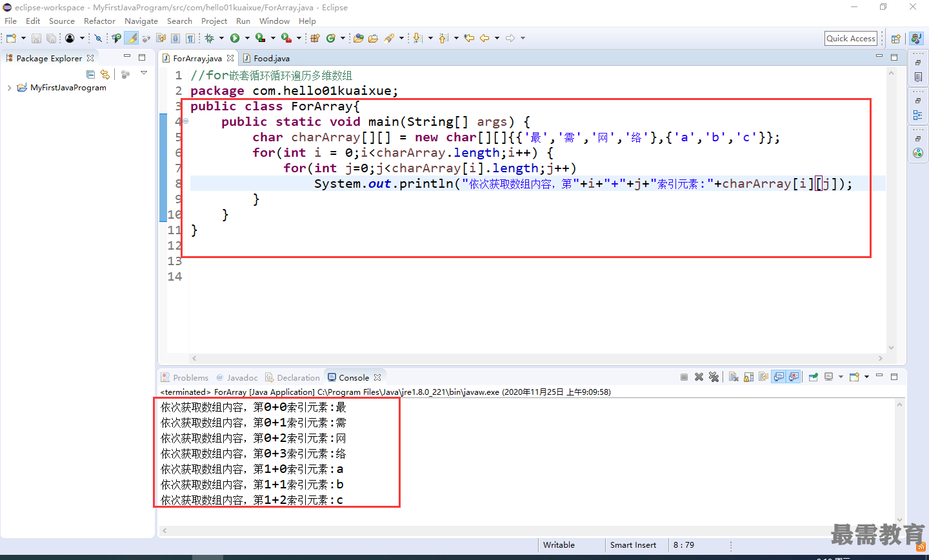Open the Navigate menu

pos(141,21)
